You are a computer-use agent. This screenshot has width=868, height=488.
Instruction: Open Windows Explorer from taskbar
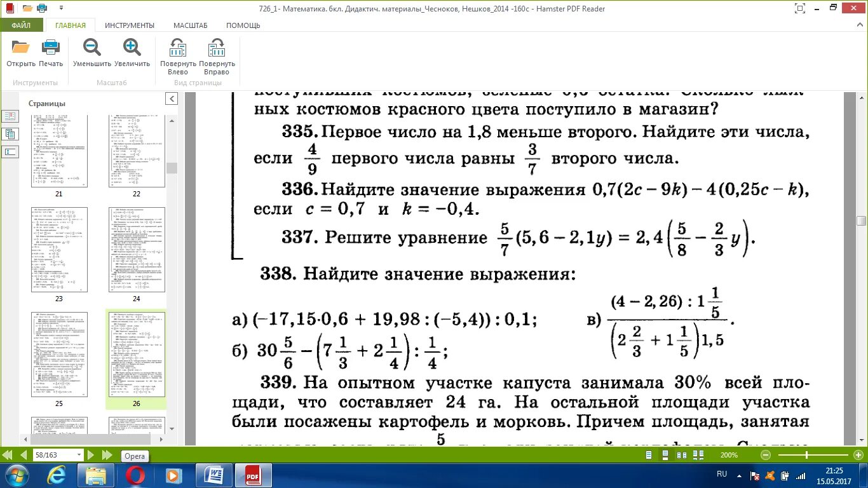(x=96, y=475)
